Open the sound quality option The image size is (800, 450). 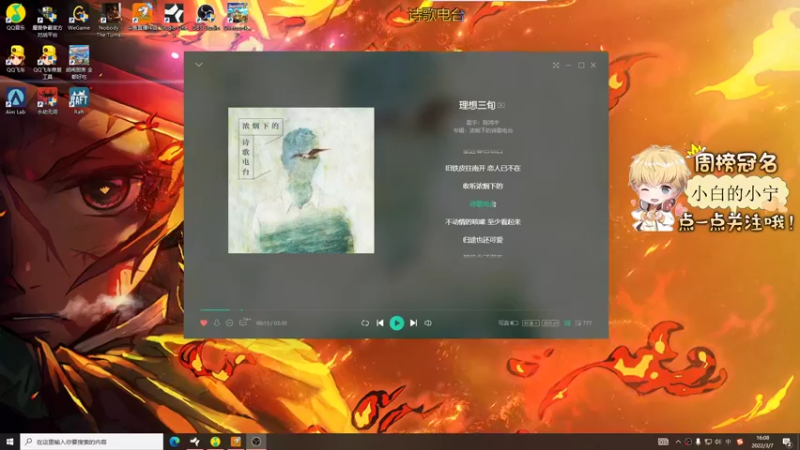pos(550,323)
